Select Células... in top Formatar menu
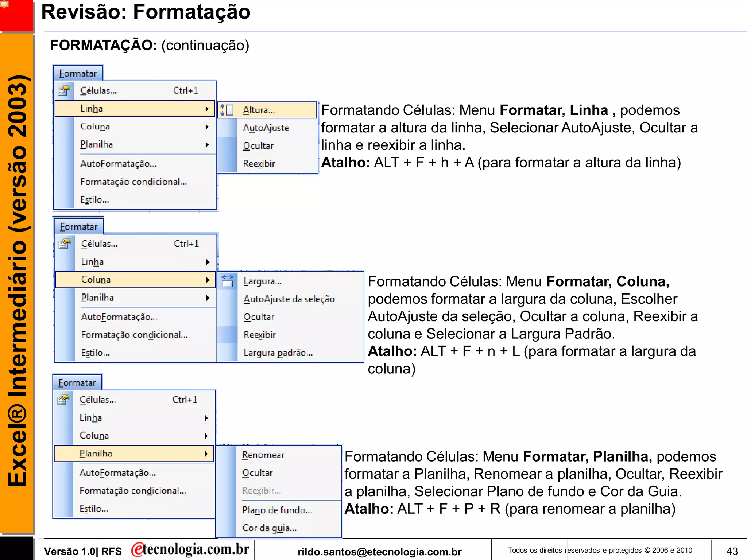The width and height of the screenshot is (747, 560). coord(135,90)
